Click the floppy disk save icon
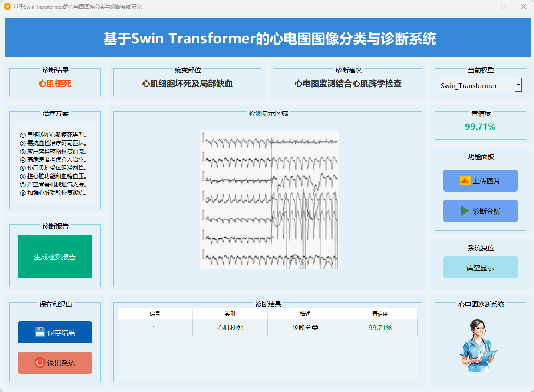Image resolution: width=534 pixels, height=392 pixels. click(40, 332)
